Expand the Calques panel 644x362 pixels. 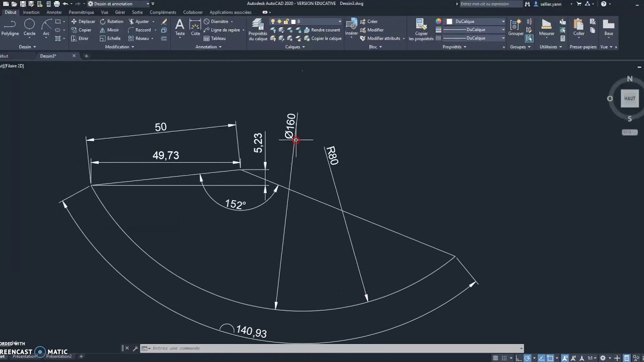pyautogui.click(x=295, y=47)
